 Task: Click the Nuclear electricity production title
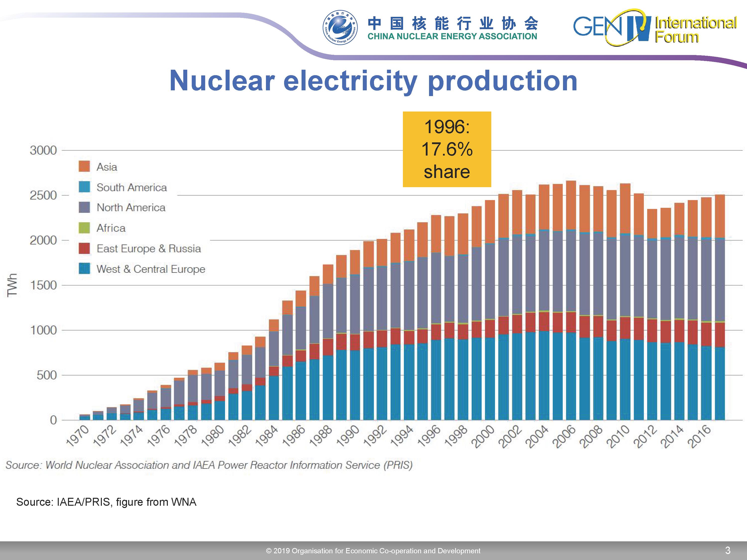click(373, 81)
